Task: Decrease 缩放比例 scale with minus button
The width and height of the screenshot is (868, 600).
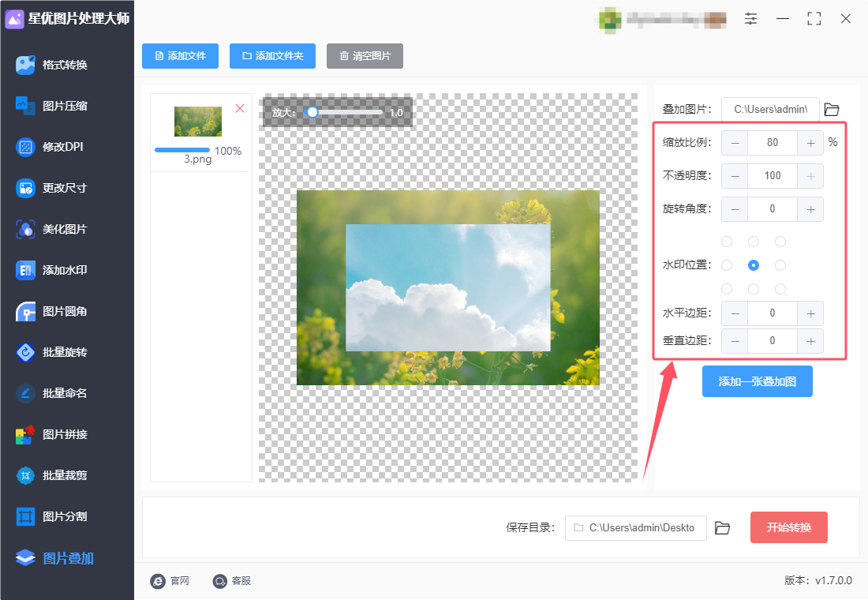Action: (735, 143)
